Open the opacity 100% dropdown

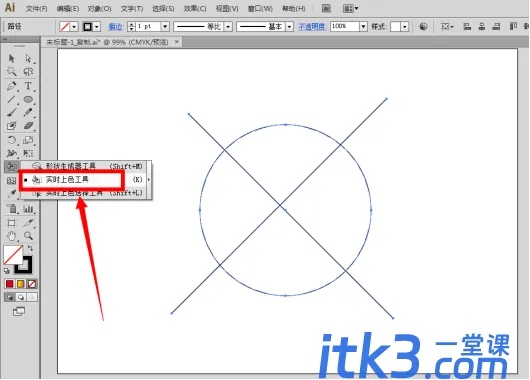(363, 26)
